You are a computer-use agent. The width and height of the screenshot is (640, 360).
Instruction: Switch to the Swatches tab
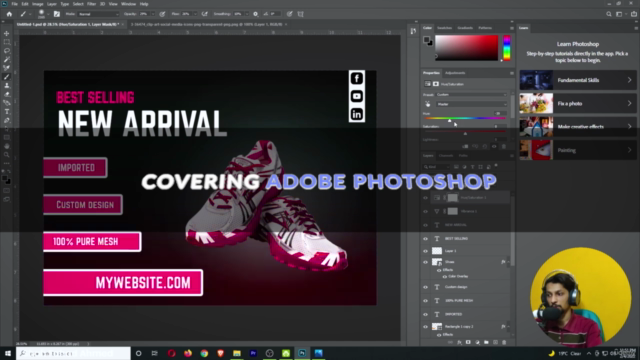tap(444, 28)
